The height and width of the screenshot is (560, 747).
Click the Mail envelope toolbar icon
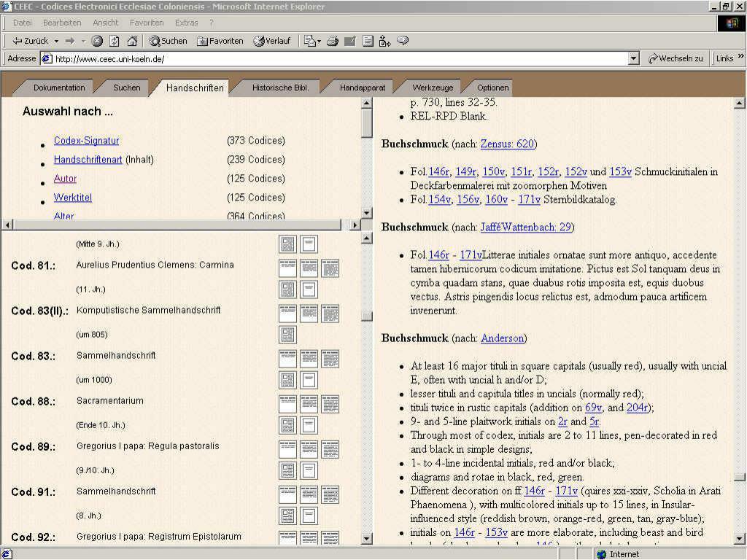(x=309, y=41)
